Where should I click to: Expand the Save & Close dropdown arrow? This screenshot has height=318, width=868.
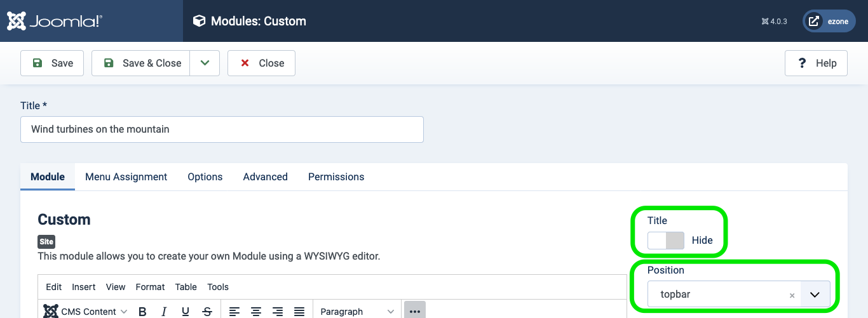point(205,63)
